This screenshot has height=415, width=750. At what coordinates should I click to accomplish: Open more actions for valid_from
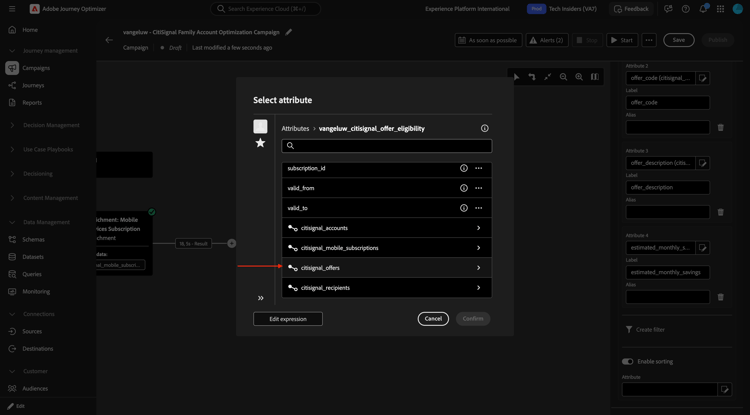(478, 188)
